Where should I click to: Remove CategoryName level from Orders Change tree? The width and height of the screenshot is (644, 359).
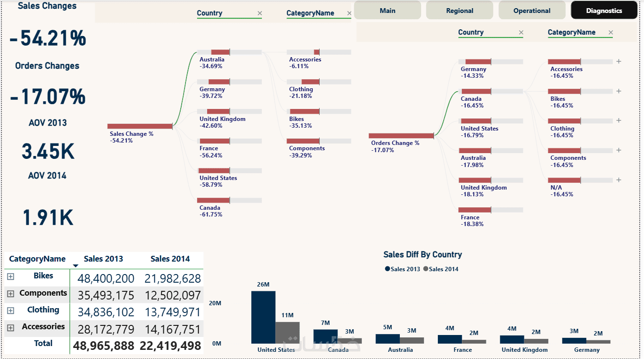coord(611,33)
